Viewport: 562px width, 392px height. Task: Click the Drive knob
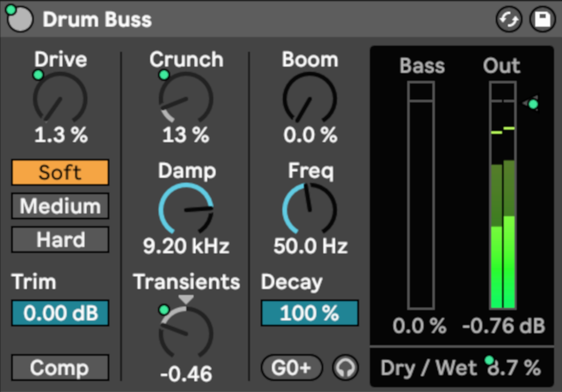tap(60, 99)
